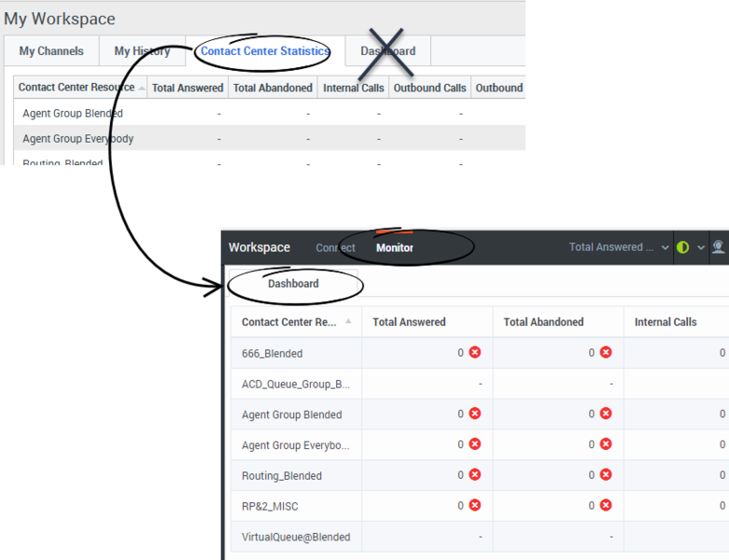Click Total Answered error icon for Agent Group Blended
729x560 pixels.
[475, 413]
